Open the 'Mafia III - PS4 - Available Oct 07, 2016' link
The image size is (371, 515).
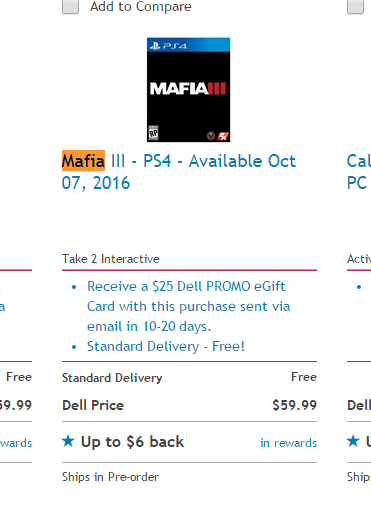[179, 172]
